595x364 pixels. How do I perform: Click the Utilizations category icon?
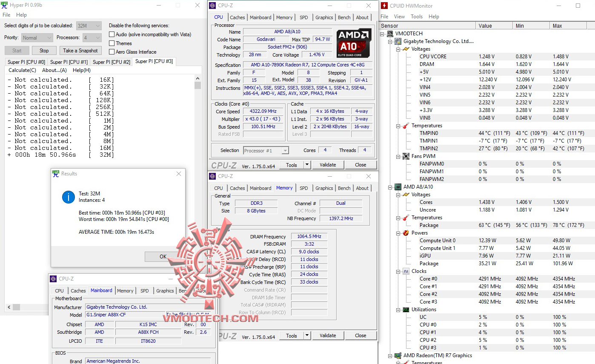406,310
